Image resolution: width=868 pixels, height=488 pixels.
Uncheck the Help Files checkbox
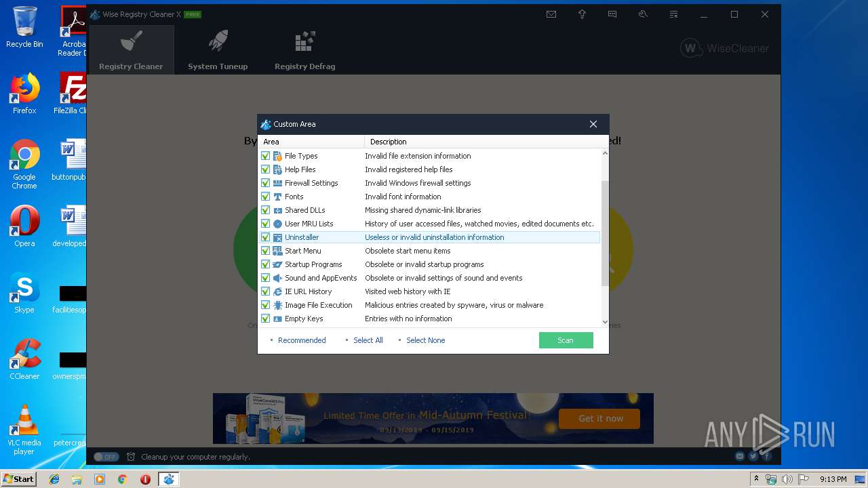266,169
